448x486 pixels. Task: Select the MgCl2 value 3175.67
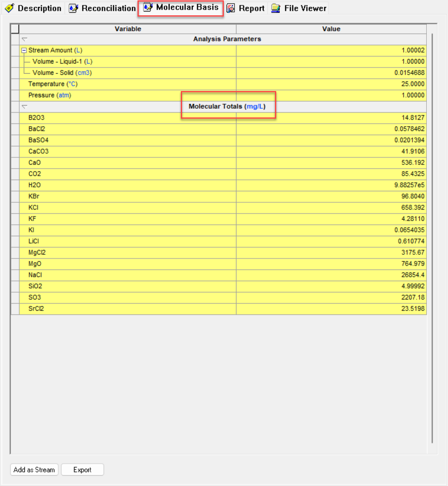coord(331,253)
